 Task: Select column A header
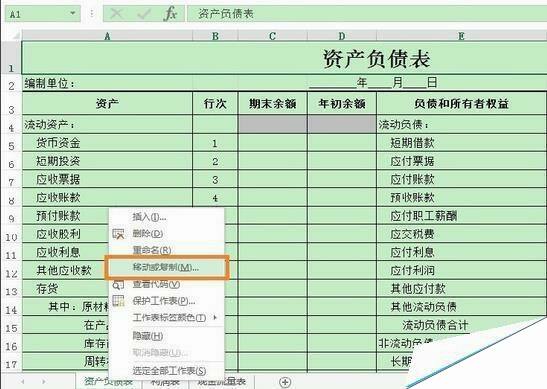pos(107,36)
